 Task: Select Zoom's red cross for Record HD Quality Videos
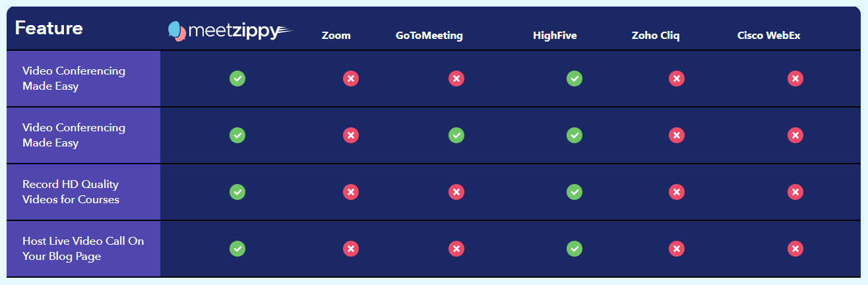pyautogui.click(x=351, y=192)
